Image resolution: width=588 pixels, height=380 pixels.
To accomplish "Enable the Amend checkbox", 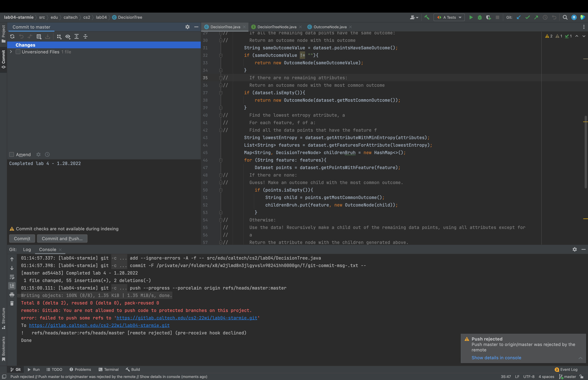I will [x=12, y=154].
